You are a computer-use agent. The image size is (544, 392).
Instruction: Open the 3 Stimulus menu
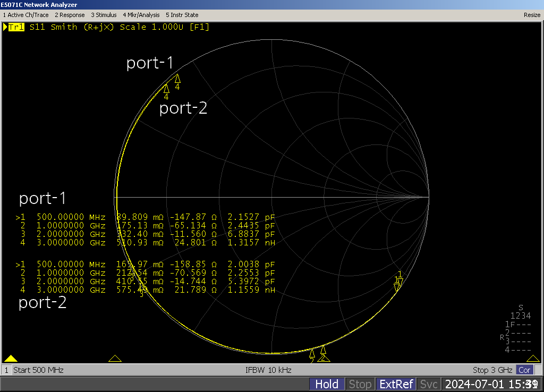tap(104, 15)
